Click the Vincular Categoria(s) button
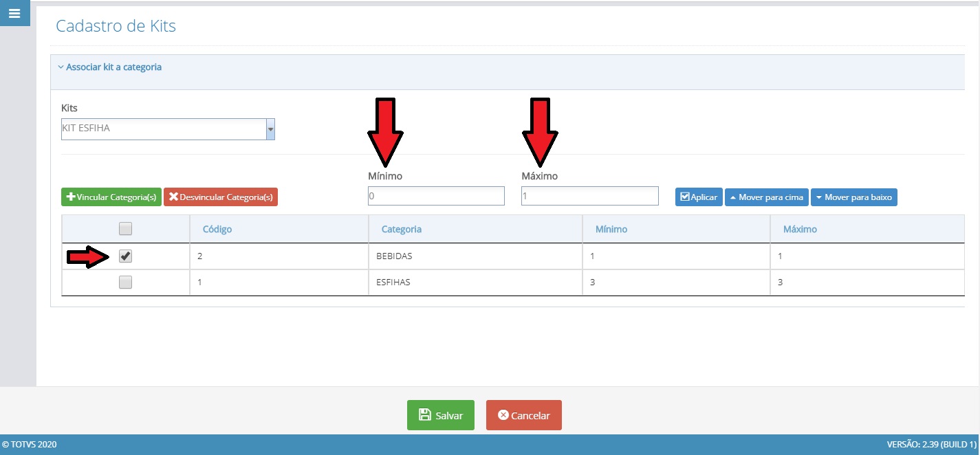Viewport: 980px width, 455px height. coord(111,197)
